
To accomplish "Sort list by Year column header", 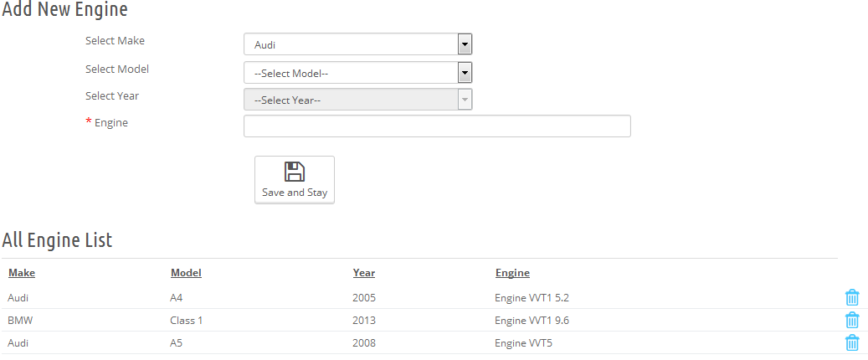I will (364, 273).
